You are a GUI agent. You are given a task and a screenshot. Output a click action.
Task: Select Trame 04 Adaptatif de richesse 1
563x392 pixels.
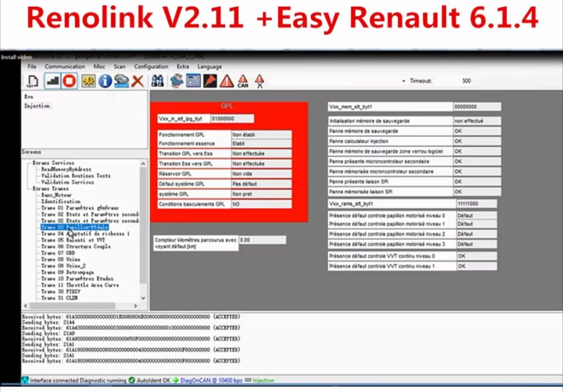coord(85,233)
